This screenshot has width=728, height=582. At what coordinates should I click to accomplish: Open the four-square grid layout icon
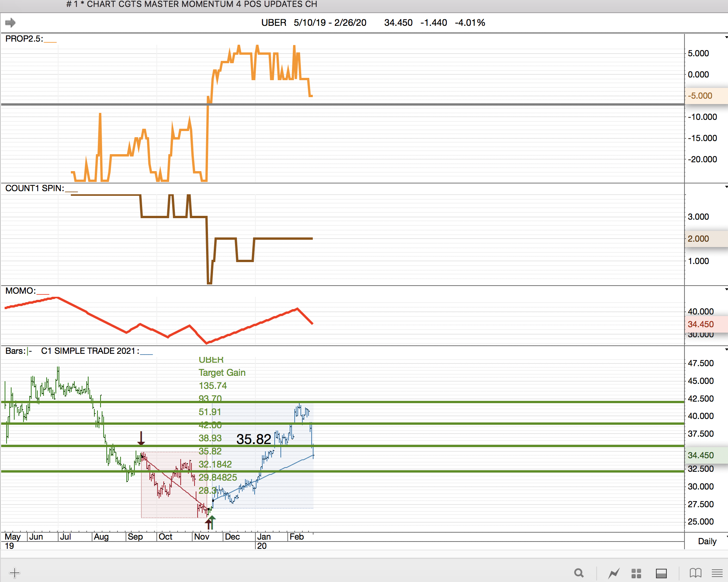click(x=636, y=573)
